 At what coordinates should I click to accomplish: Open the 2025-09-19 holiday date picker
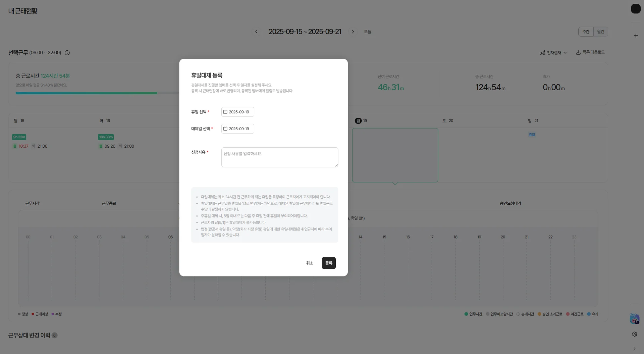click(238, 111)
